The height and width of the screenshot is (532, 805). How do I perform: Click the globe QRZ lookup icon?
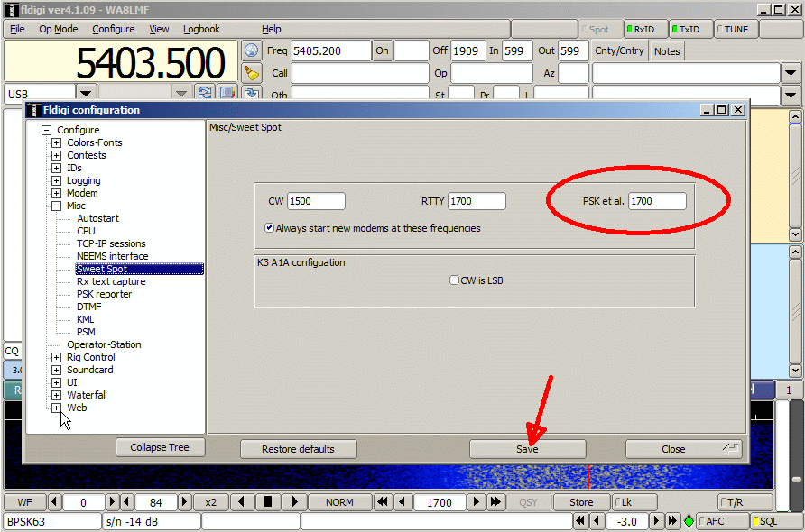click(251, 50)
